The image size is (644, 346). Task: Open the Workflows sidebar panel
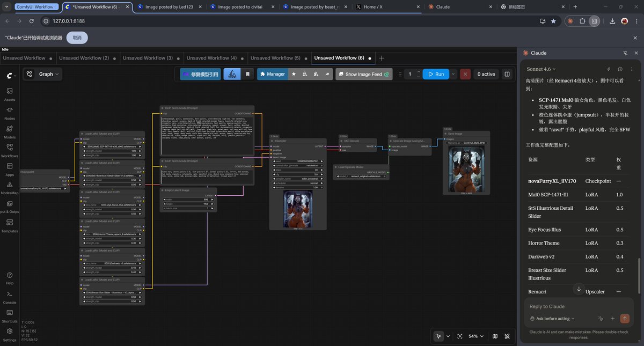pyautogui.click(x=10, y=151)
